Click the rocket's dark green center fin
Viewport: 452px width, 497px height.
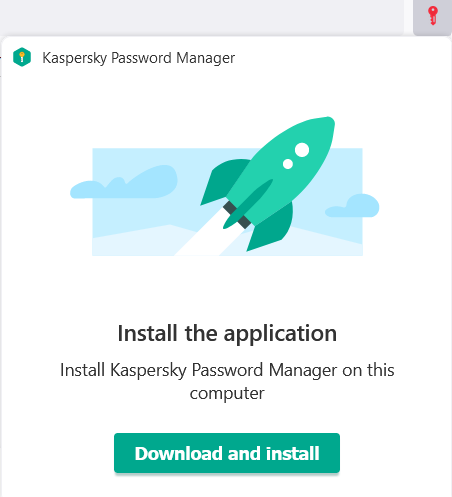pos(247,204)
